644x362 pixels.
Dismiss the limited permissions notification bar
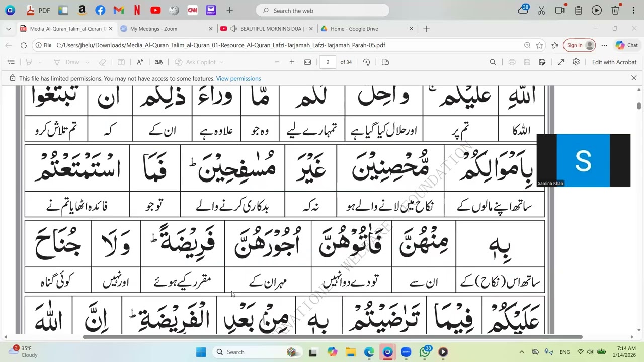click(634, 78)
